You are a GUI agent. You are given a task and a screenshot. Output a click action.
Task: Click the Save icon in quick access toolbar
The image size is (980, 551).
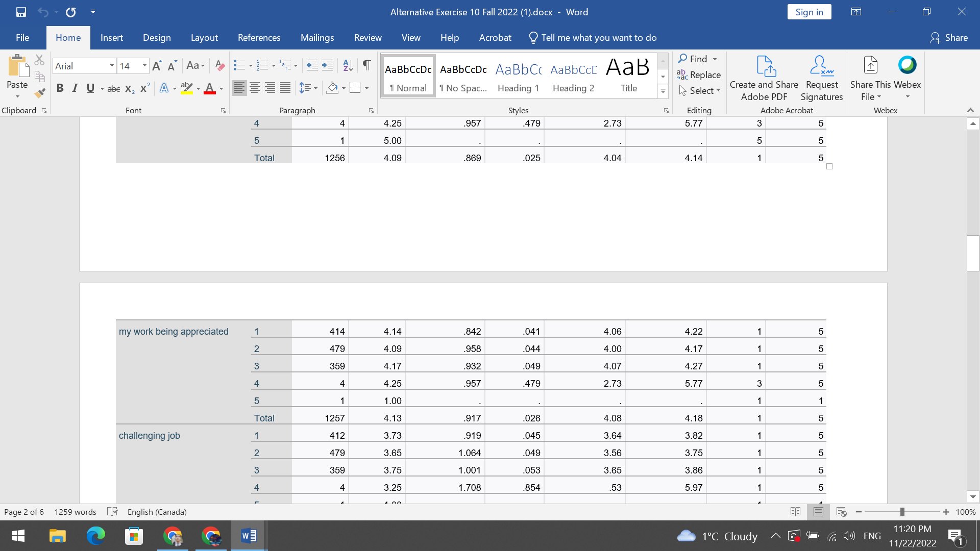tap(21, 12)
